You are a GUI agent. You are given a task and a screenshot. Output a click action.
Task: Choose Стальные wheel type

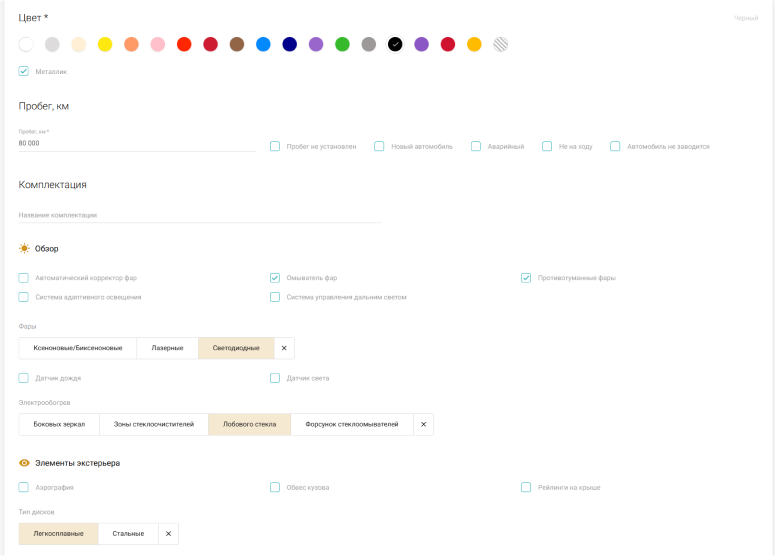(128, 534)
